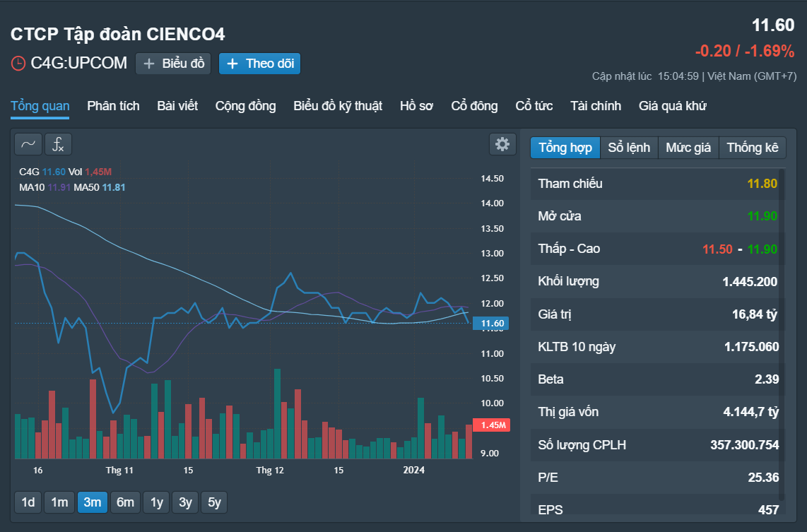Screen dimensions: 807x532
Task: Click the summary panel vertical scrollbar
Action: coord(782,334)
